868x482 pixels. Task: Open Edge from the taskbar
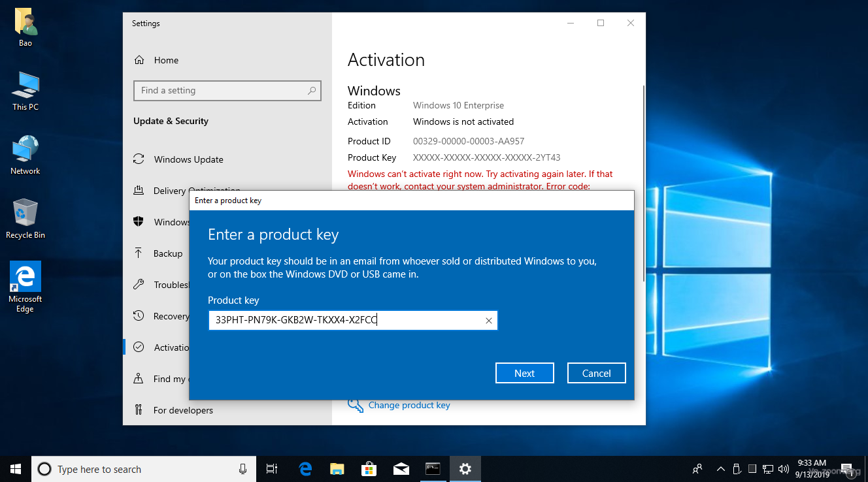(305, 469)
